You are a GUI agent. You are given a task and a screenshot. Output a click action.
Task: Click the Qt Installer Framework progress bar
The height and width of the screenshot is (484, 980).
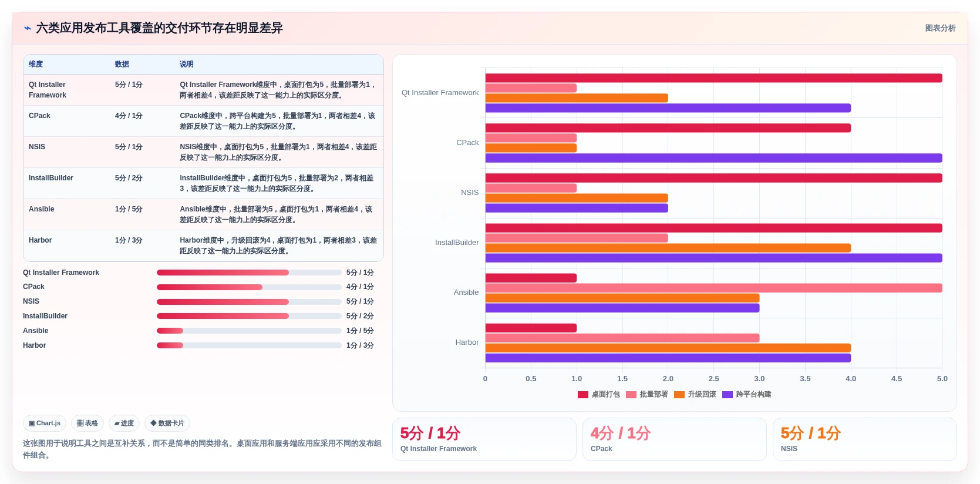pyautogui.click(x=249, y=273)
